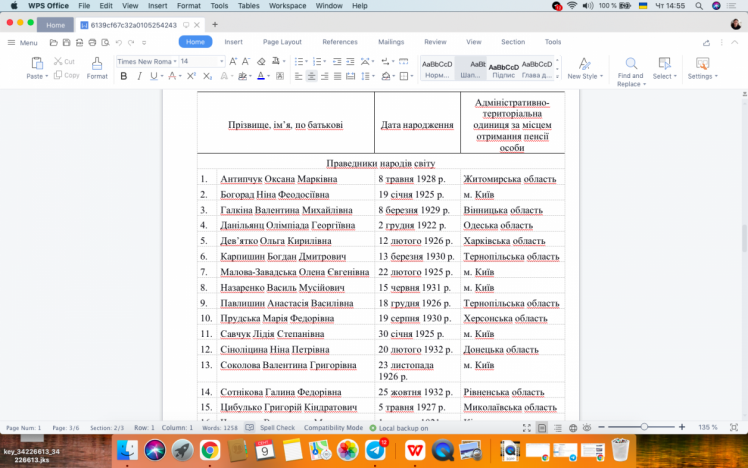The image size is (748, 468).
Task: Center align text
Action: (x=311, y=76)
